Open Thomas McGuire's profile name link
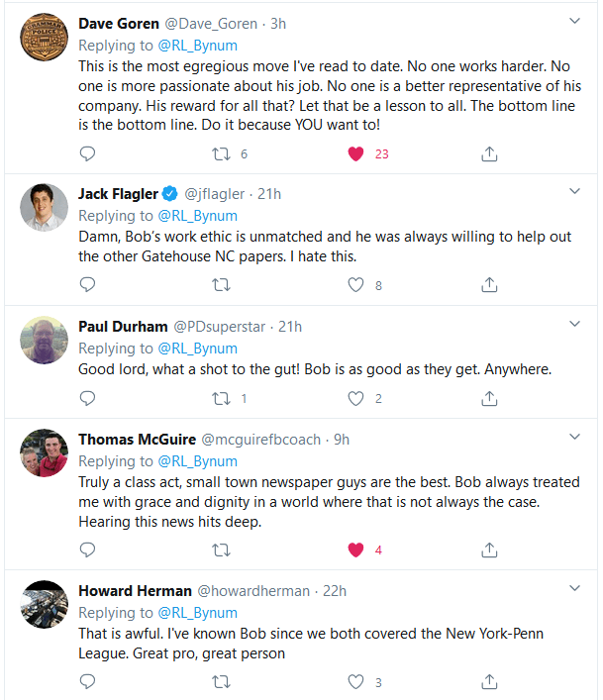 coord(137,439)
